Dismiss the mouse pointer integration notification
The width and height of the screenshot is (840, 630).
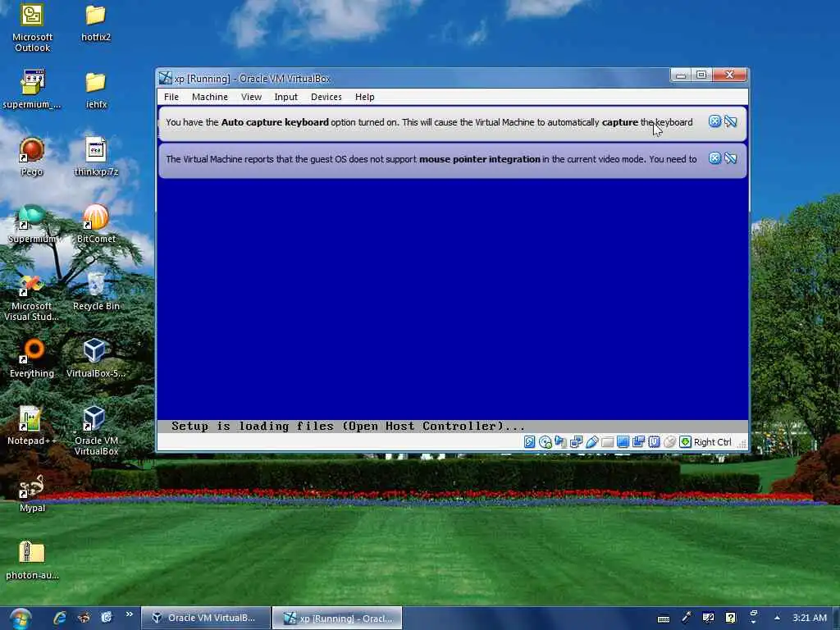click(x=714, y=158)
